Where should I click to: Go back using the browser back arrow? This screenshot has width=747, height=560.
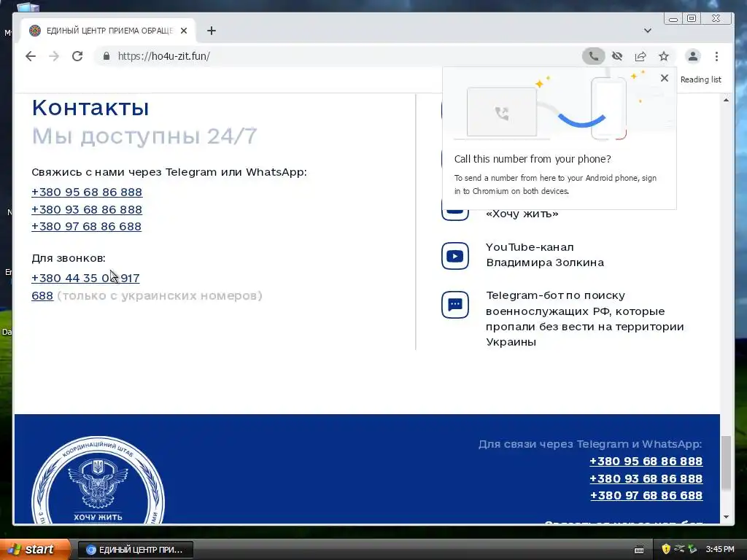coord(31,56)
